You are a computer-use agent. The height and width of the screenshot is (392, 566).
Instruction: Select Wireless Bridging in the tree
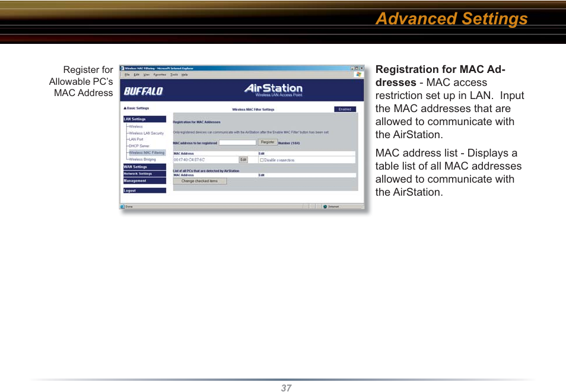[x=142, y=159]
